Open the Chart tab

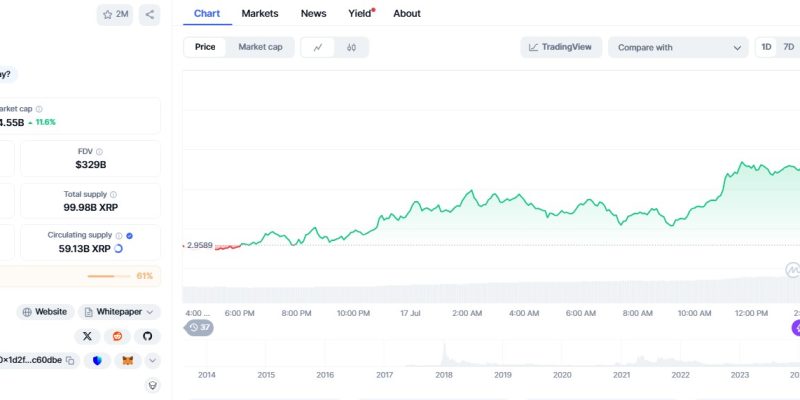[x=207, y=14]
